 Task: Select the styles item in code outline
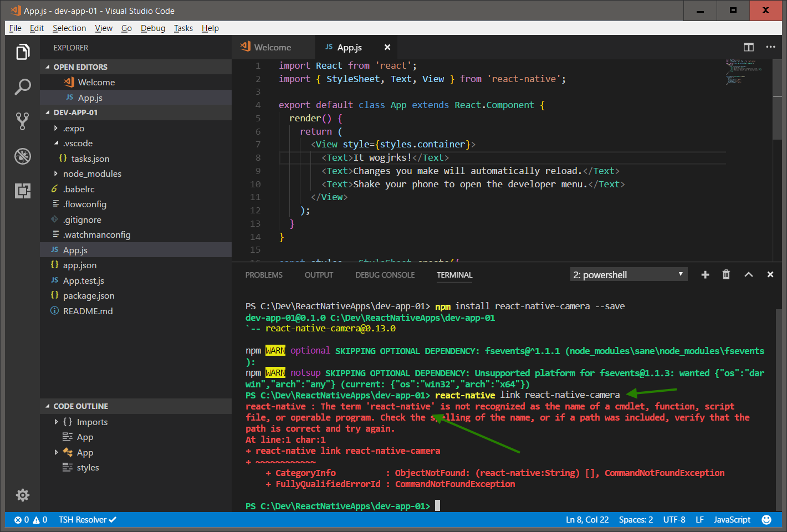point(136,467)
